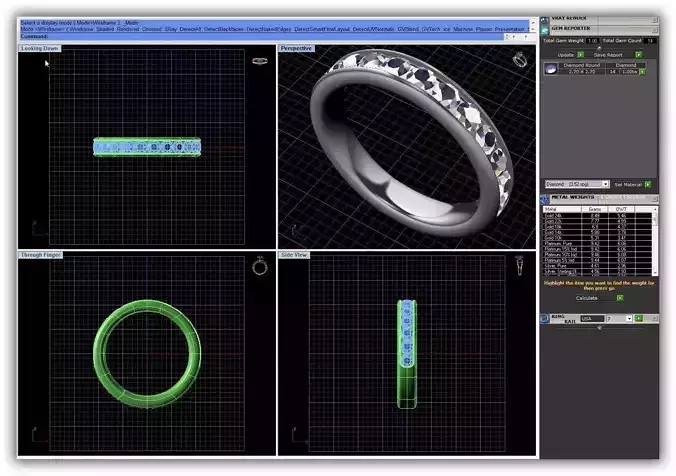Click the Set Material label
This screenshot has width=676, height=476.
click(628, 185)
